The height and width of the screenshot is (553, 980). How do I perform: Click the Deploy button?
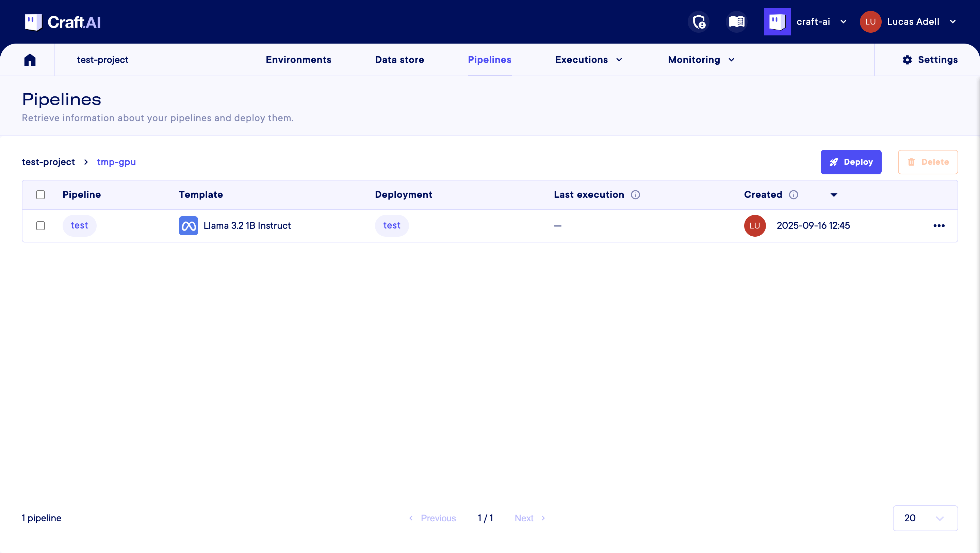(851, 162)
